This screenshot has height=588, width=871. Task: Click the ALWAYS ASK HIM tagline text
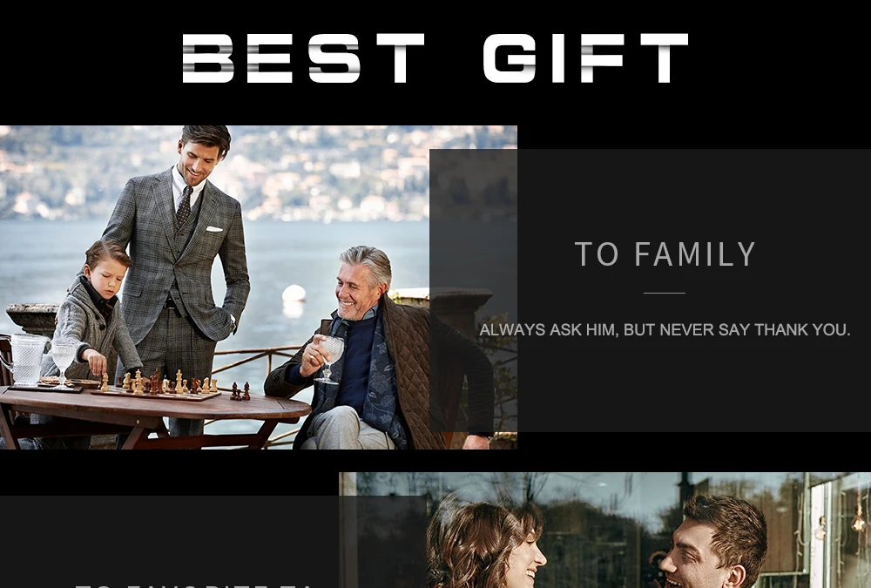665,329
